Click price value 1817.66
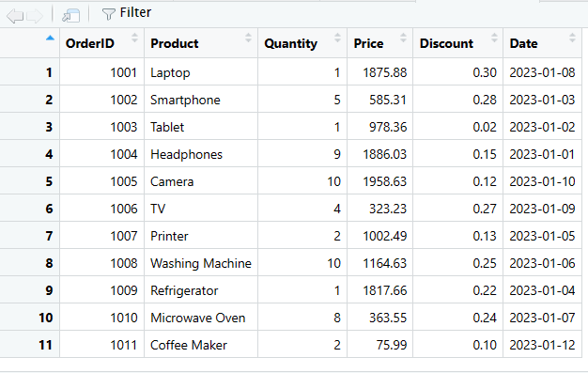588x373 pixels. pos(385,291)
